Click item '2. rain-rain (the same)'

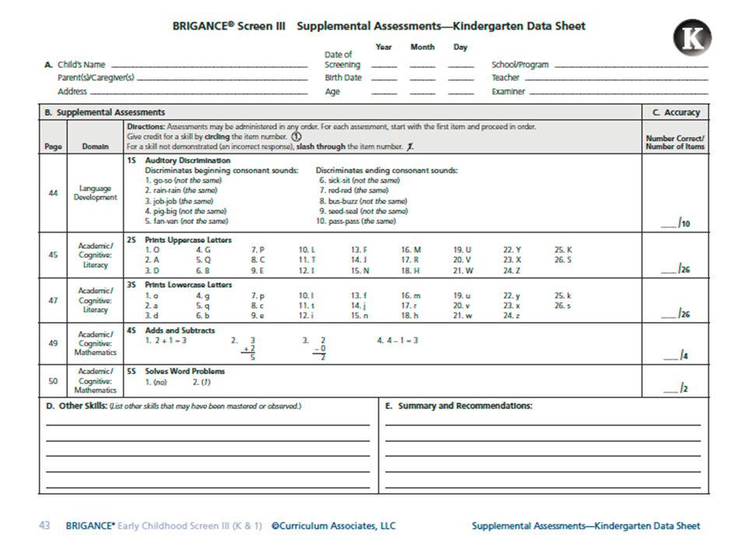click(181, 191)
